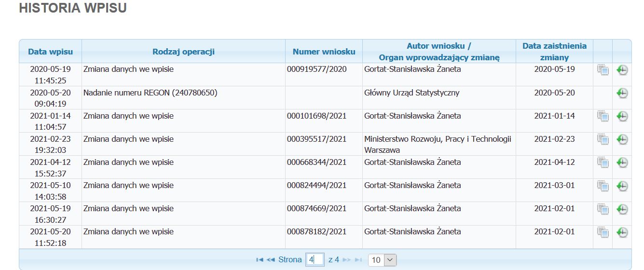This screenshot has width=644, height=270.
Task: Click the disabled next page arrow
Action: pyautogui.click(x=347, y=260)
